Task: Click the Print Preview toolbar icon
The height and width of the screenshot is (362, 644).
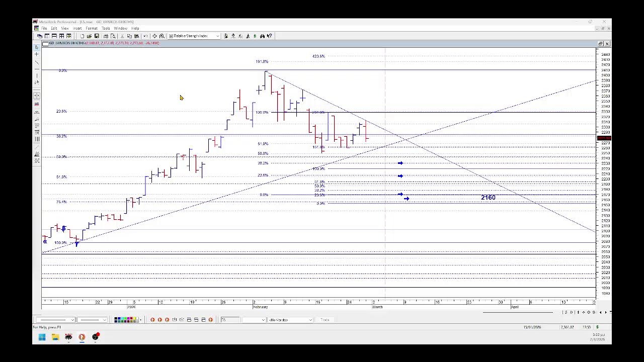Action: pos(113,36)
